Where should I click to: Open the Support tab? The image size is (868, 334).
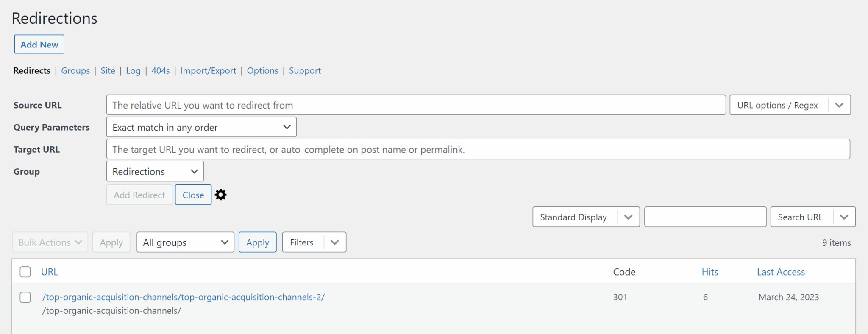[x=305, y=70]
